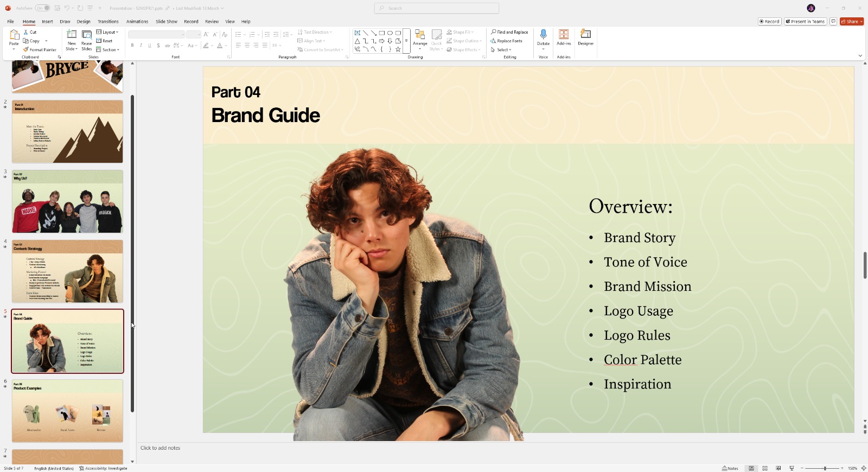This screenshot has width=868, height=472.
Task: Click the Present in Teams button
Action: click(805, 22)
